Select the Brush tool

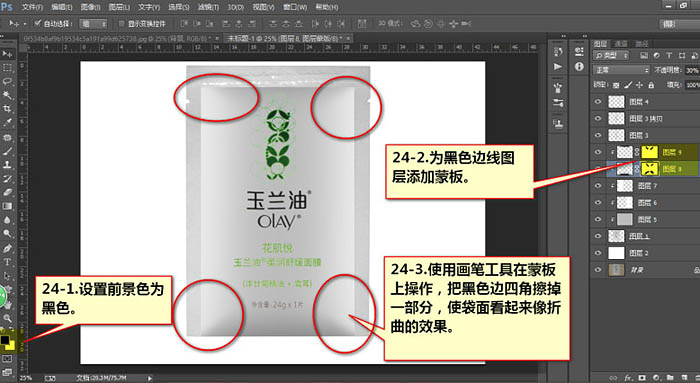pos(7,151)
